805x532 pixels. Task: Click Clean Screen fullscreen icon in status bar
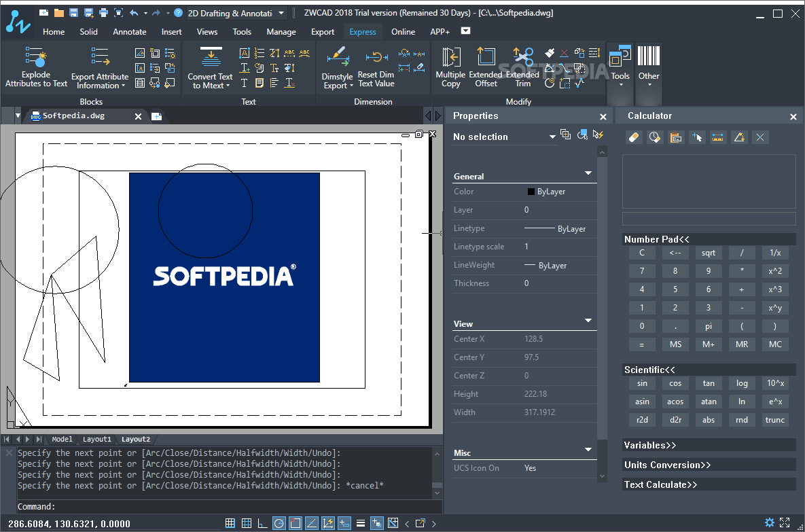(785, 522)
